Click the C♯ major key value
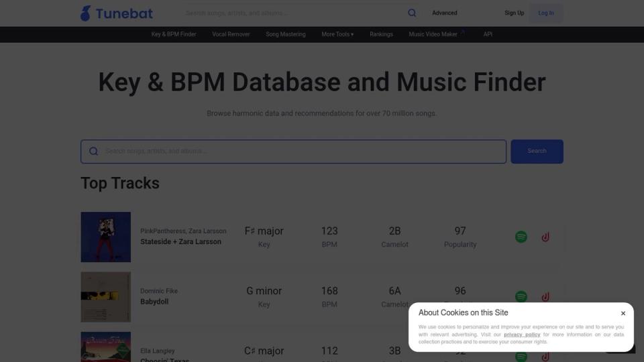 264,351
